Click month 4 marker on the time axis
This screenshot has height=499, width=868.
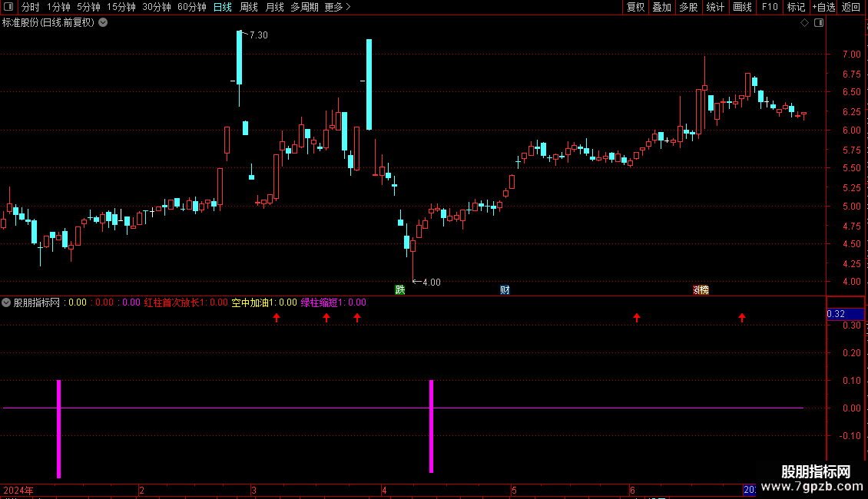click(384, 490)
